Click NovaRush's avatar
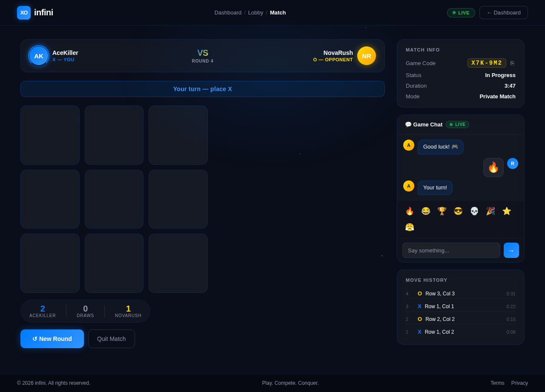Screen dimensions: 545x392 tap(366, 56)
